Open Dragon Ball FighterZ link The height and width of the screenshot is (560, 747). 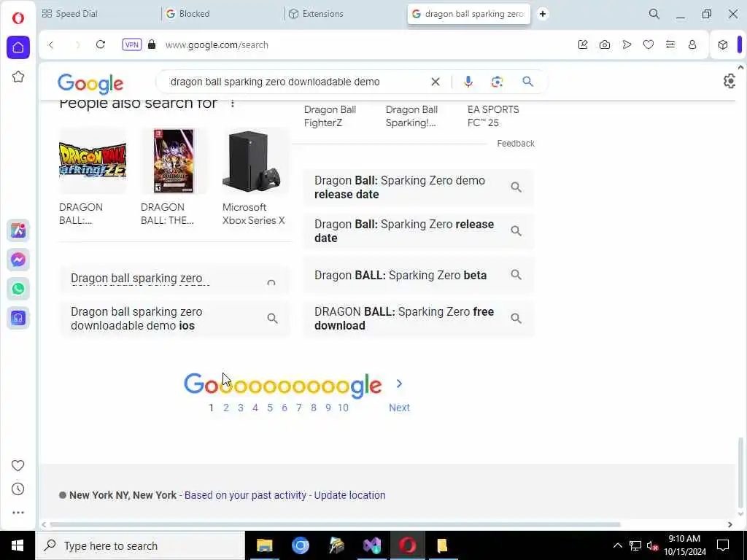(330, 116)
